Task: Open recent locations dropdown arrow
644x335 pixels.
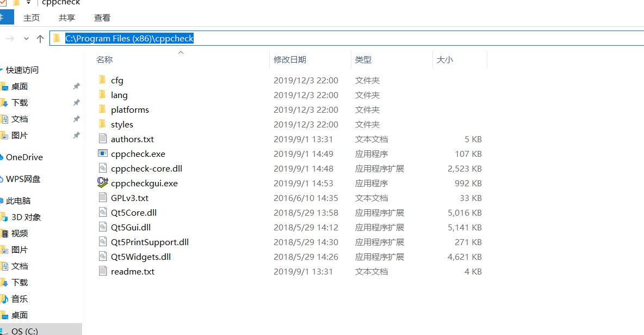Action: [26, 39]
